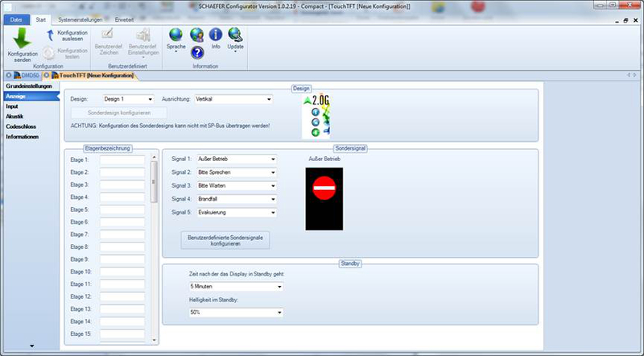644x356 pixels.
Task: Click the Design 1 preview image
Action: click(316, 116)
